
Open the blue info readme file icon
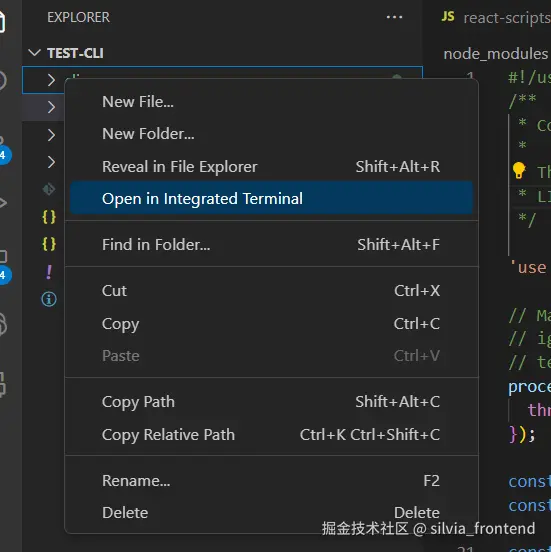pyautogui.click(x=49, y=299)
